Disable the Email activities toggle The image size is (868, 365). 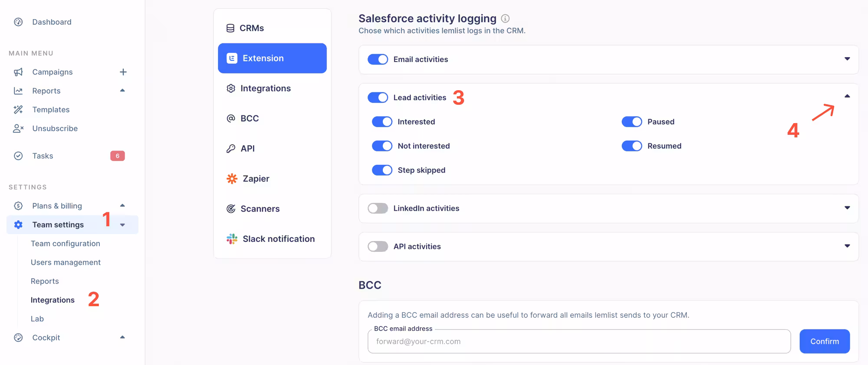coord(378,59)
